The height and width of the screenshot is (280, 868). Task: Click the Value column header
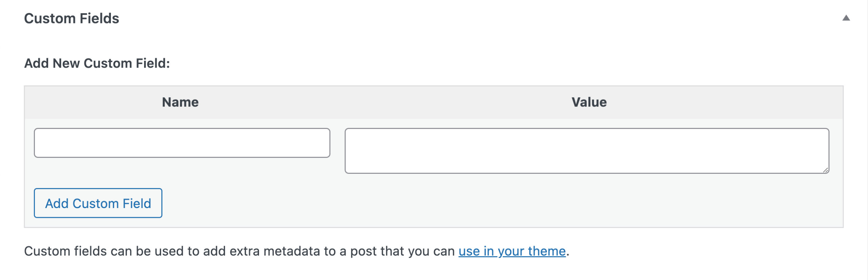(x=589, y=101)
